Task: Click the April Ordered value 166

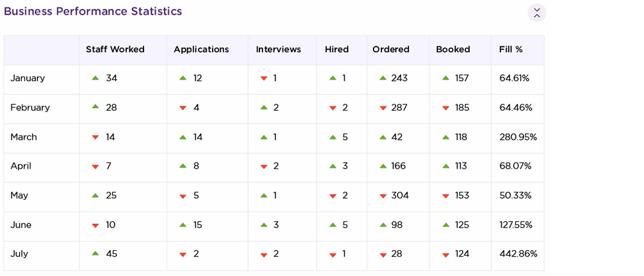Action: click(399, 166)
